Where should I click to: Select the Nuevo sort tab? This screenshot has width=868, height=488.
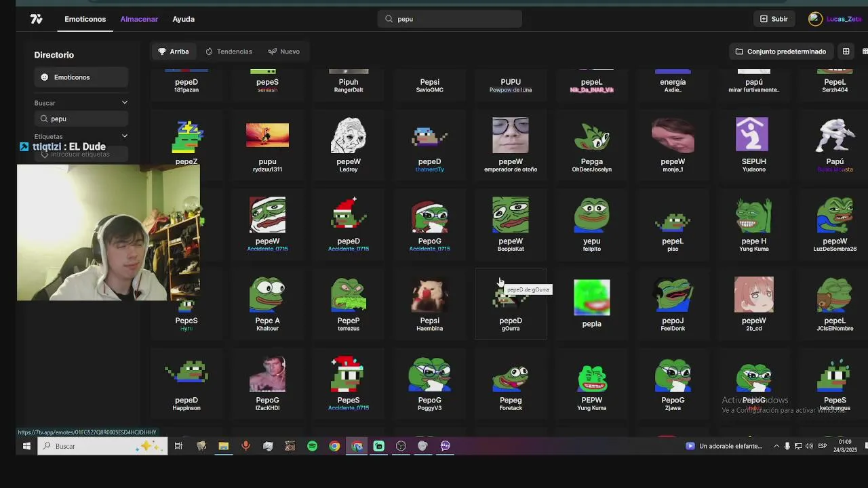[283, 52]
